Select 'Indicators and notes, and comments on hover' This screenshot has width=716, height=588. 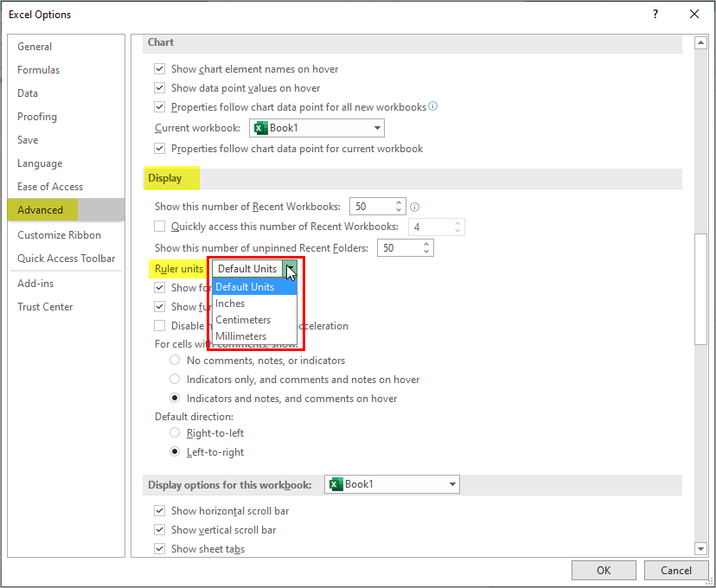point(175,398)
